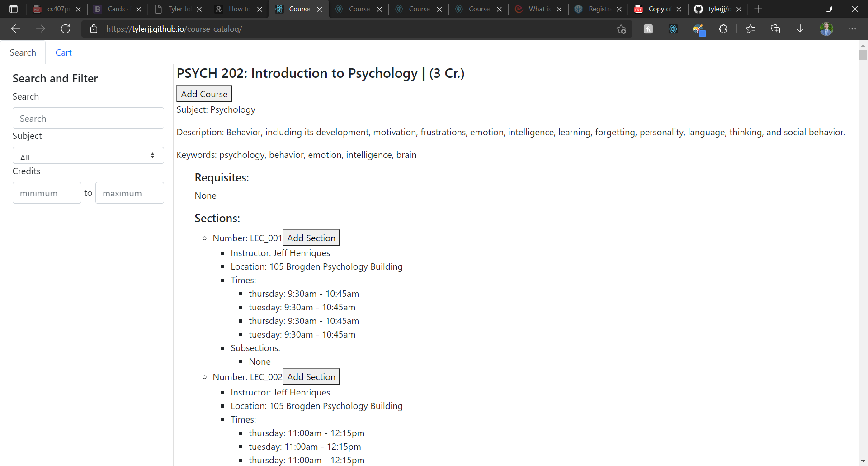Screen dimensions: 868x466
Task: Click the minimum credits field
Action: 47,193
